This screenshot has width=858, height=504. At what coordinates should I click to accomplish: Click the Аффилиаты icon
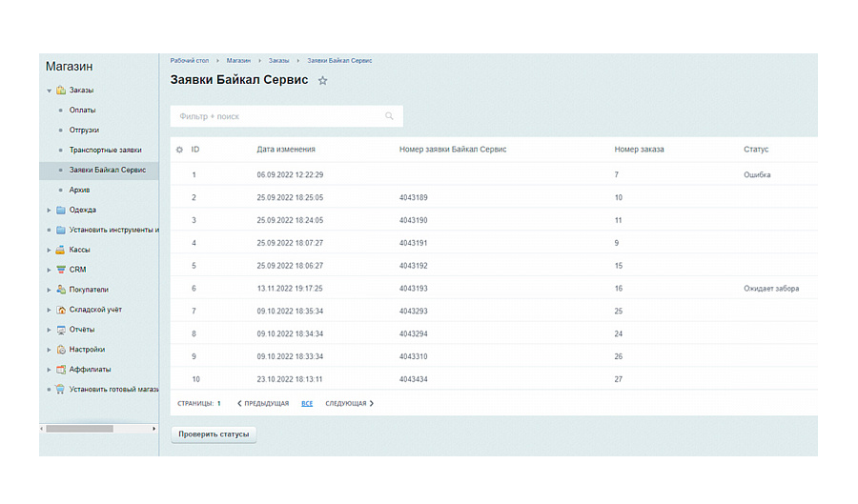[x=61, y=370]
